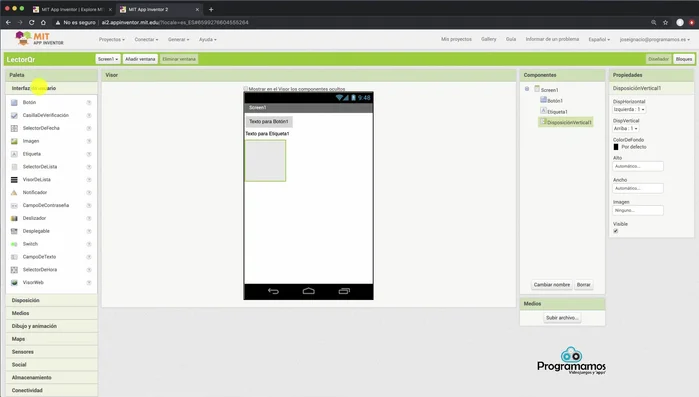Select the CampoDeContraseña palette icon
This screenshot has width=699, height=397.
click(x=14, y=205)
